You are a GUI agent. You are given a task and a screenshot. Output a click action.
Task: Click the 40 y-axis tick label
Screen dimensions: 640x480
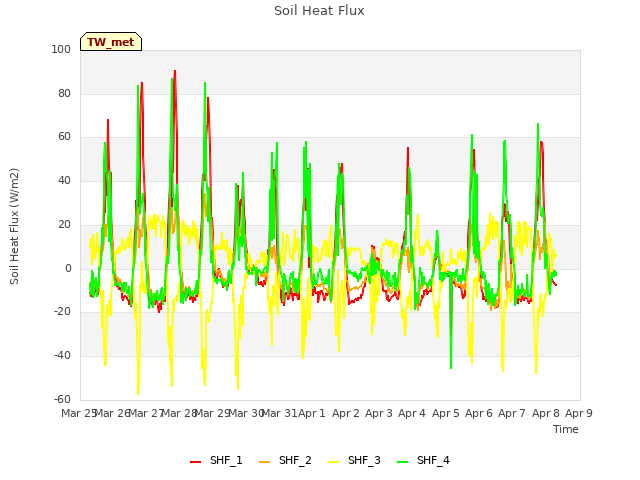(x=64, y=180)
